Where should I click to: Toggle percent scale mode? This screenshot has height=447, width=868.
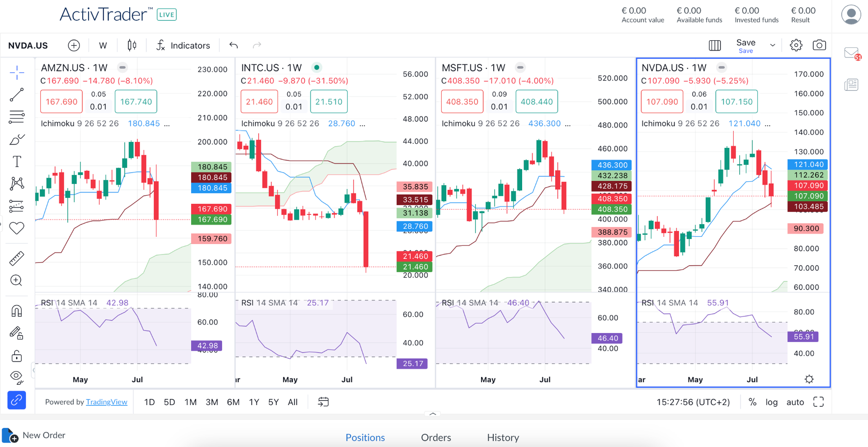[x=753, y=402]
